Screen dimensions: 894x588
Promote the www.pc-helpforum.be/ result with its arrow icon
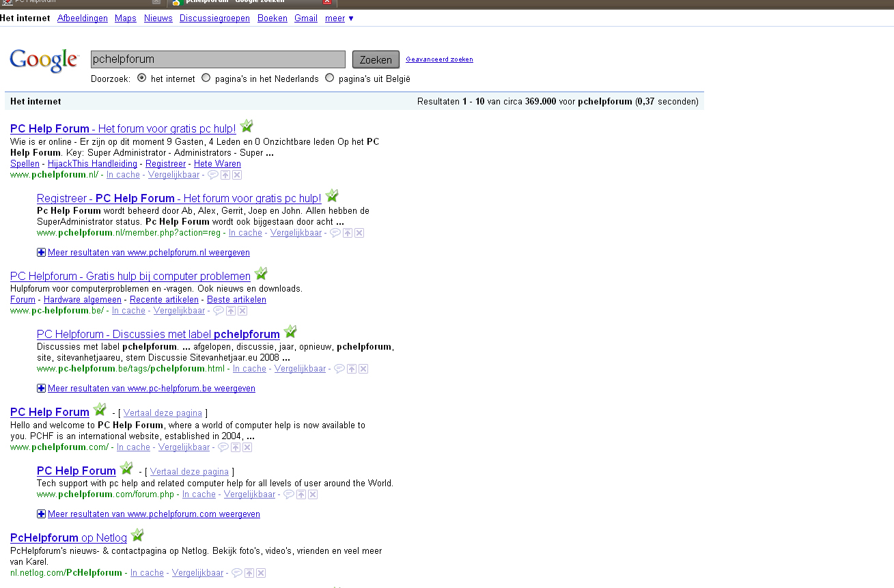click(x=231, y=311)
